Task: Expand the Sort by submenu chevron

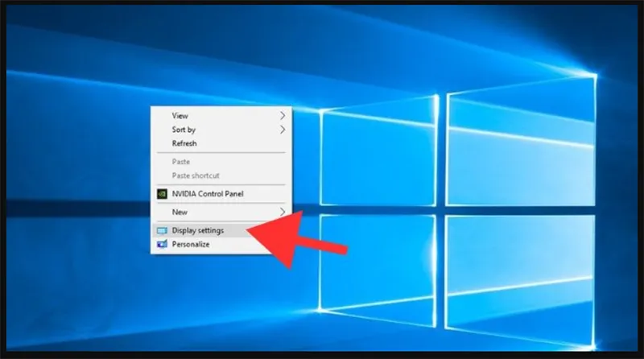Action: 283,130
